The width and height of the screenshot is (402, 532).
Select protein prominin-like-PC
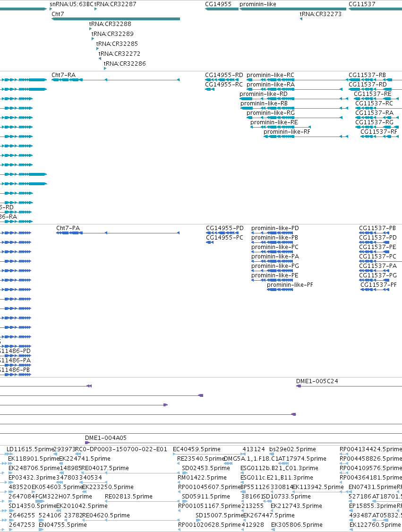coord(275,248)
